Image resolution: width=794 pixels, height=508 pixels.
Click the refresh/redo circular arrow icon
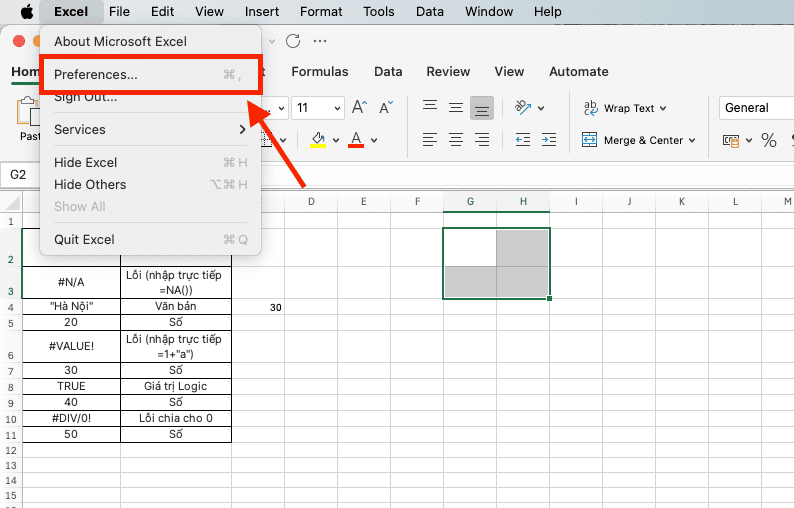tap(293, 41)
